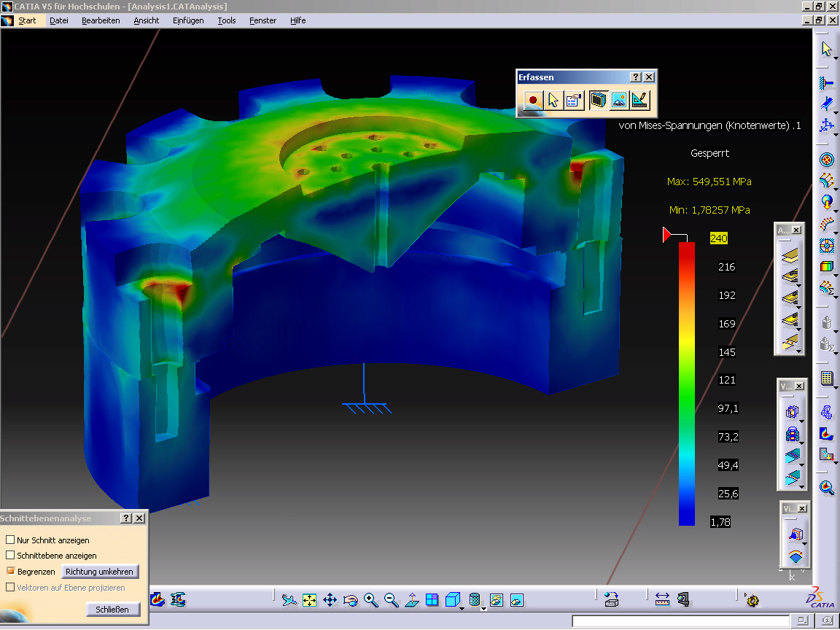The image size is (840, 630).
Task: Click the yellow-sphere down-arrow icon in the right toolbar
Action: tap(827, 202)
